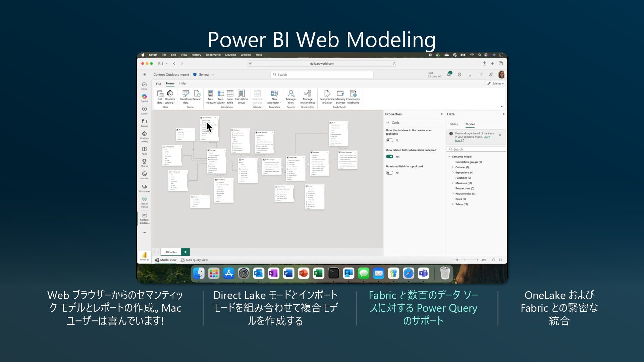Expand the Measures (13) tree node

[453, 183]
